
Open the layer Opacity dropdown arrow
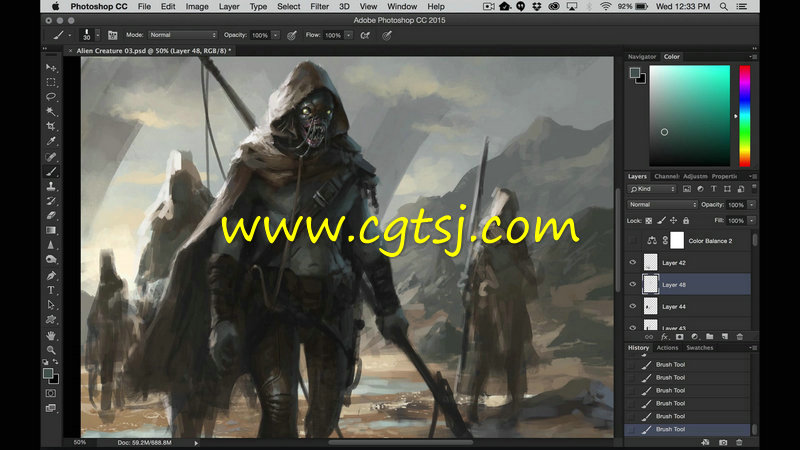[x=752, y=205]
